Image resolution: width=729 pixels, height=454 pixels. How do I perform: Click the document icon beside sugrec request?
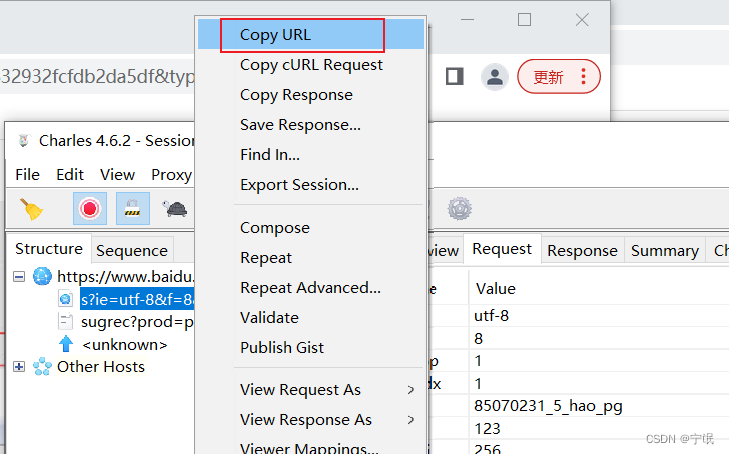[x=66, y=322]
